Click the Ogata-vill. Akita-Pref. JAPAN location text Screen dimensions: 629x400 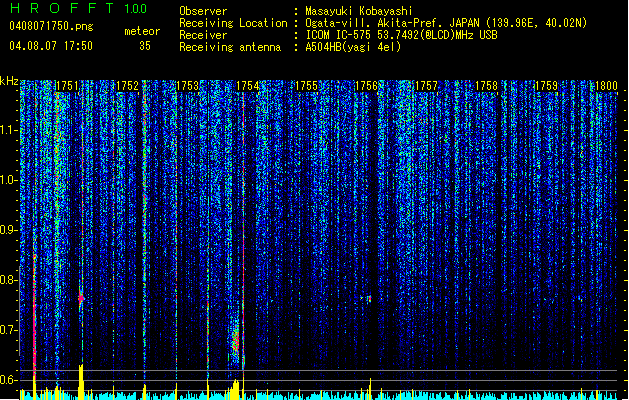click(446, 23)
